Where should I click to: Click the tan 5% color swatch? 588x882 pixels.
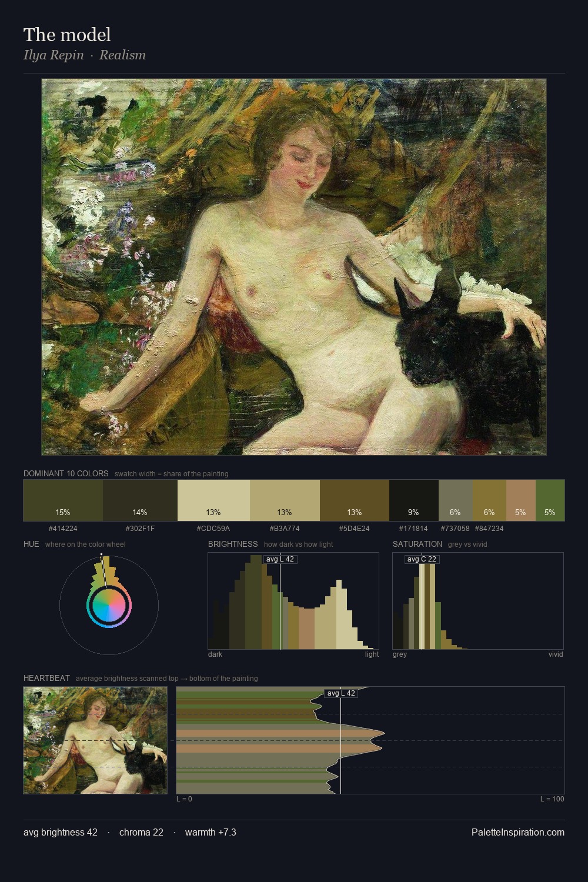pos(521,500)
